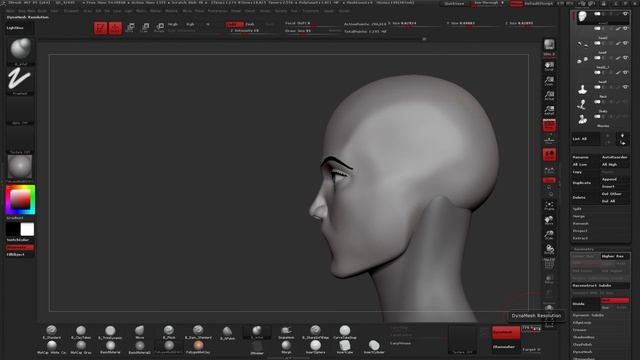Apply the MatCap Gray material sphere
This screenshot has height=360, width=640.
pos(81,347)
